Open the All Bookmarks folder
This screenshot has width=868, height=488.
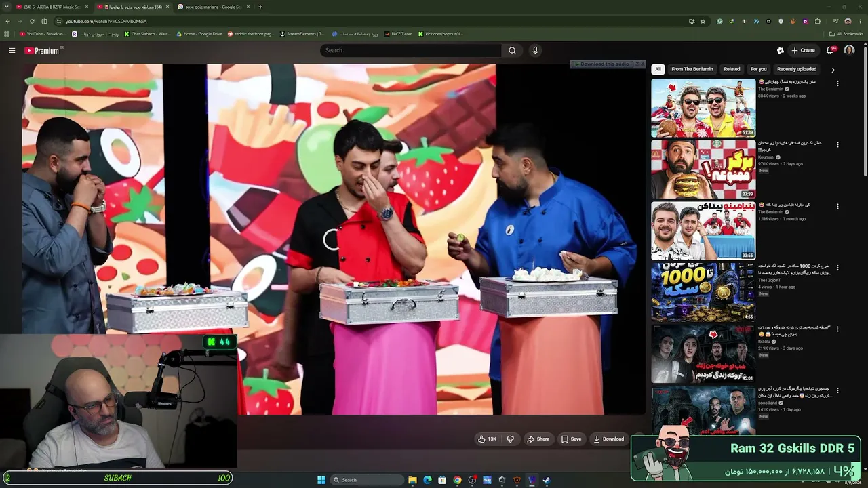pos(846,34)
